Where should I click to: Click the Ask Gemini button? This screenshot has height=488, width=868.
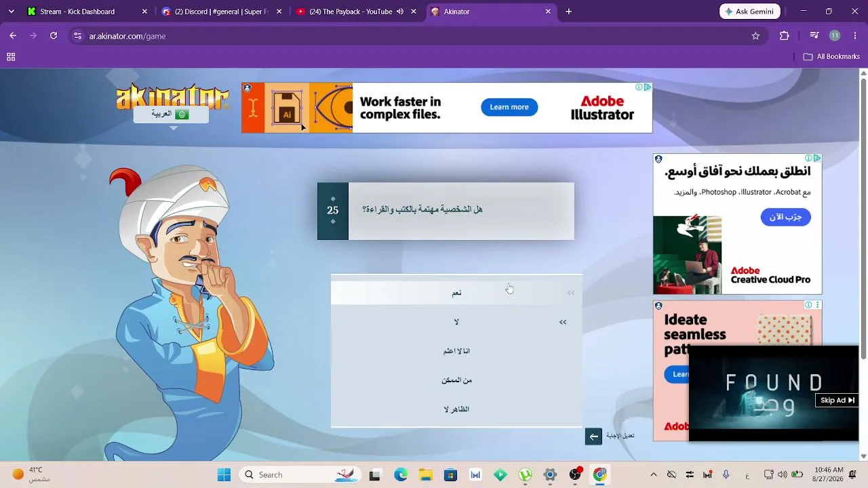(x=750, y=12)
